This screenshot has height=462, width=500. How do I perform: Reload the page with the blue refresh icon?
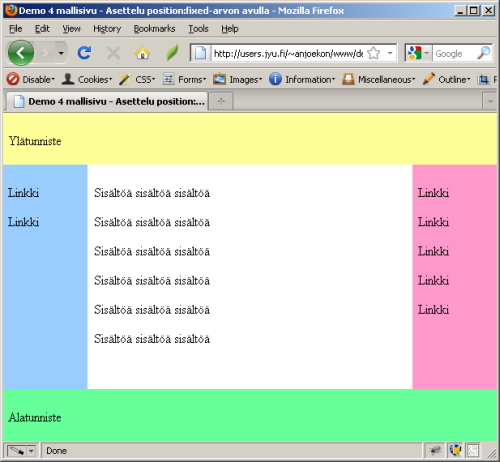coord(84,53)
